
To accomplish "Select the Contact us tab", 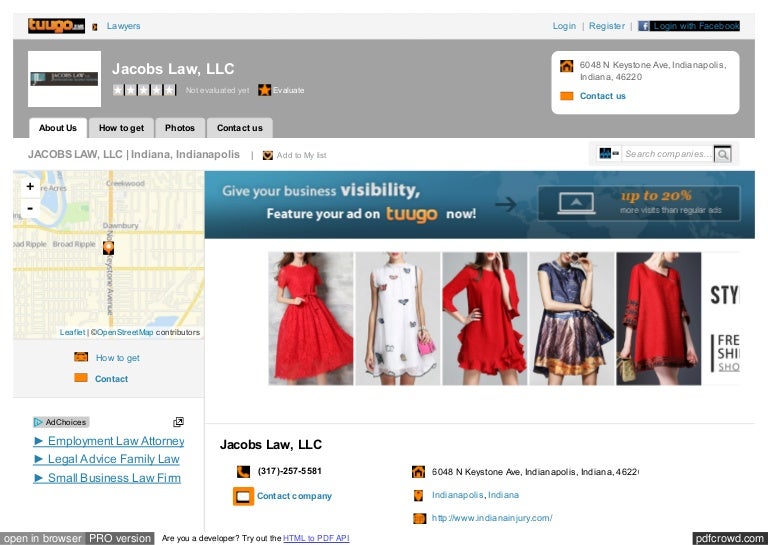I will pos(240,128).
